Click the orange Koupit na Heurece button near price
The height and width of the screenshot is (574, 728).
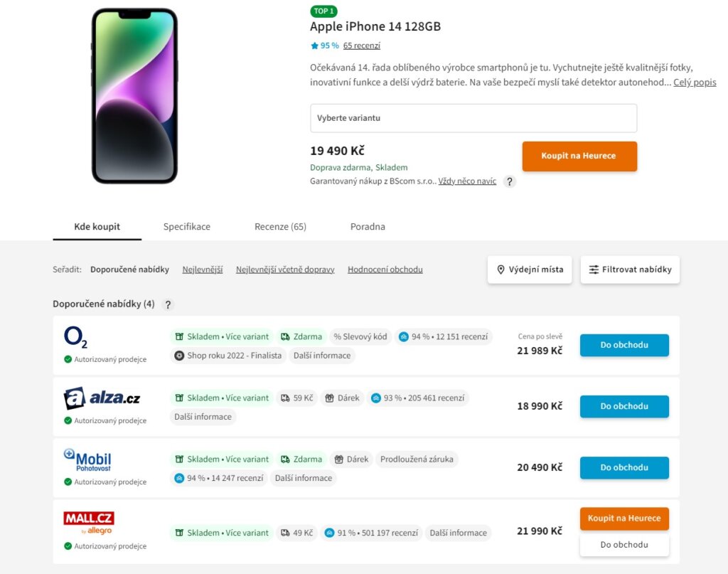click(x=579, y=156)
